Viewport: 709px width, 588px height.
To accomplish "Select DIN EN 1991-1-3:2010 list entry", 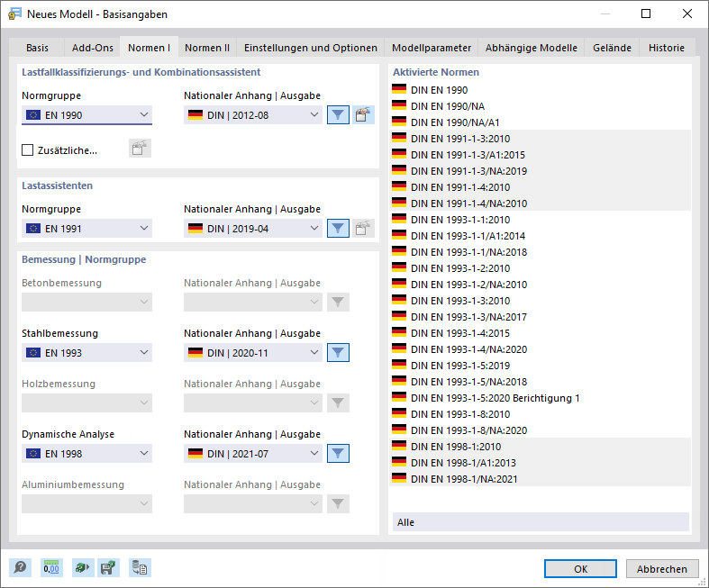I will click(540, 139).
